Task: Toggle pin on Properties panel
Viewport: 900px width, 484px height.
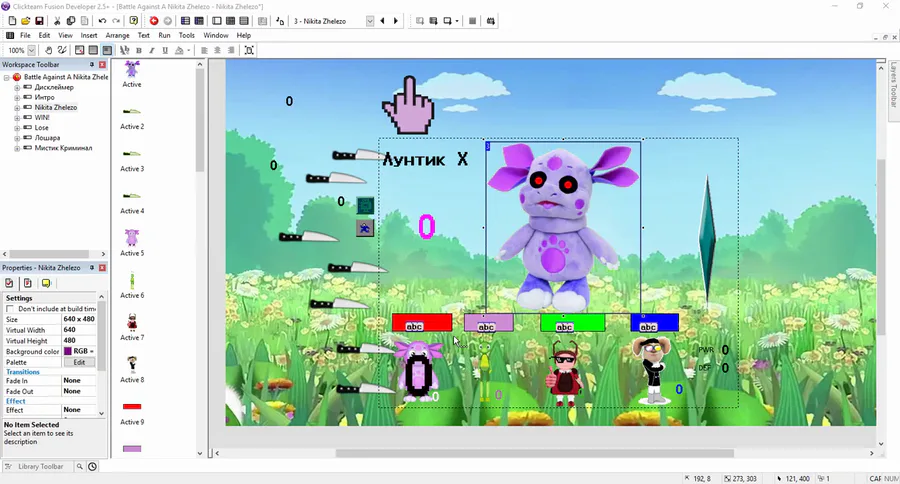Action: (x=91, y=268)
